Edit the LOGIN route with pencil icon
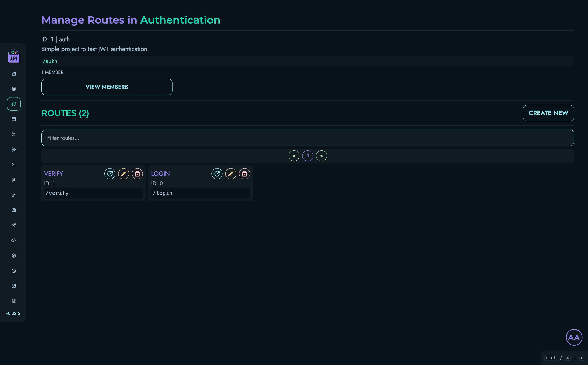This screenshot has height=365, width=588. (x=231, y=174)
